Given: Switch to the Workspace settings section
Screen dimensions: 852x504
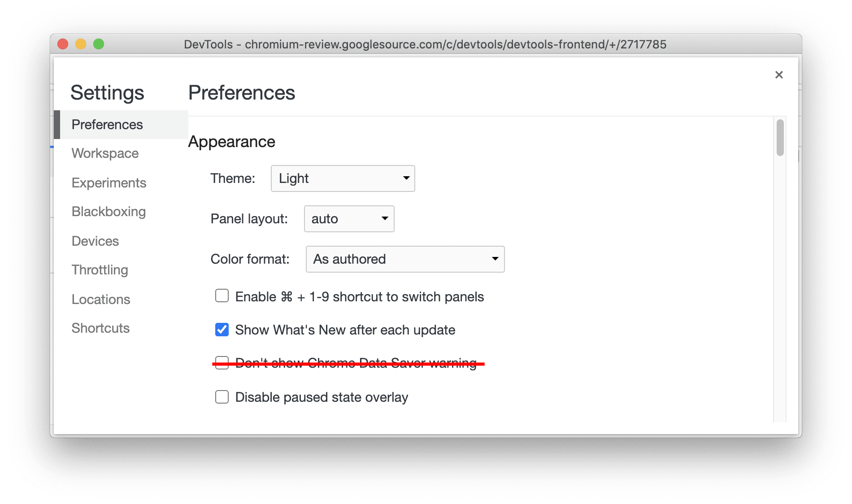Looking at the screenshot, I should 104,153.
